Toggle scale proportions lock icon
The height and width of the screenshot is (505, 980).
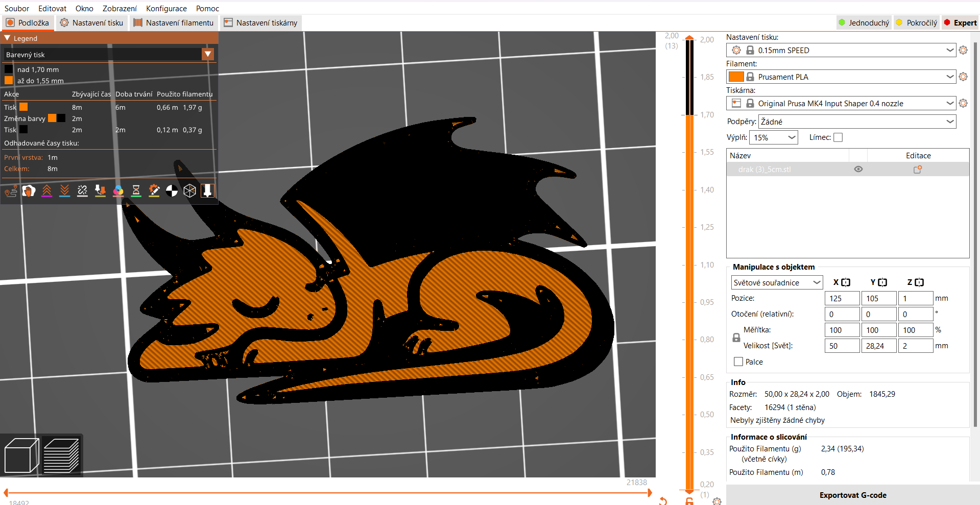click(x=736, y=338)
